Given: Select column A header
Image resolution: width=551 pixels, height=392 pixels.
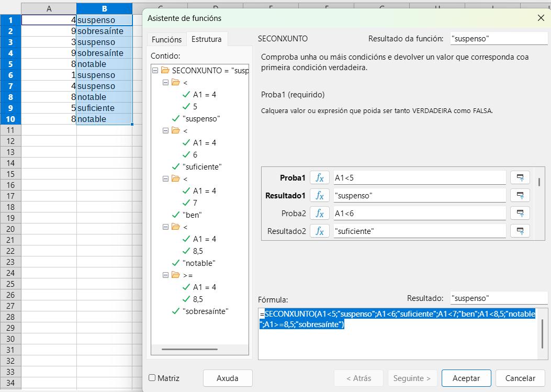Looking at the screenshot, I should click(49, 9).
